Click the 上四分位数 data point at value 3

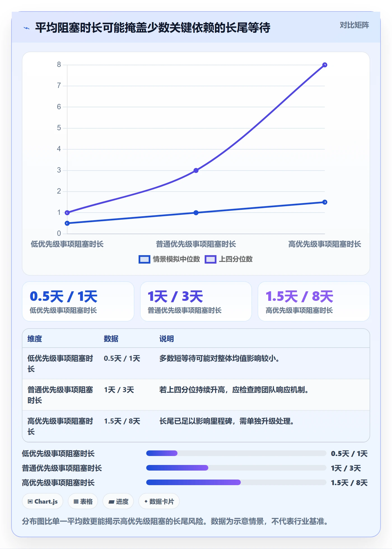[x=196, y=170]
